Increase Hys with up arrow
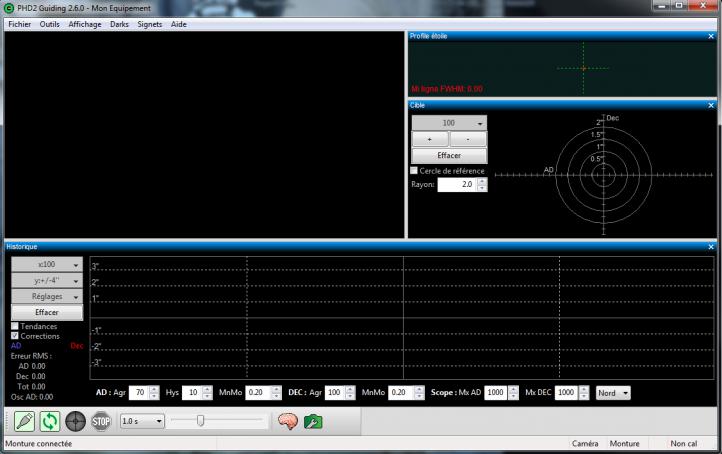722x454 pixels. pos(208,389)
